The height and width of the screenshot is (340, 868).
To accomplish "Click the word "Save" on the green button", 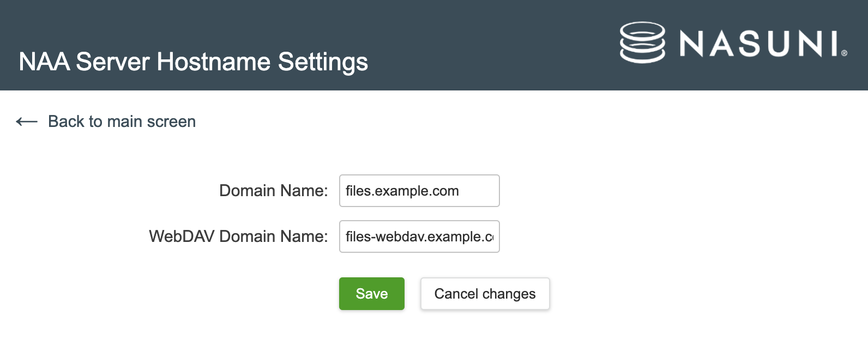I will (x=372, y=294).
